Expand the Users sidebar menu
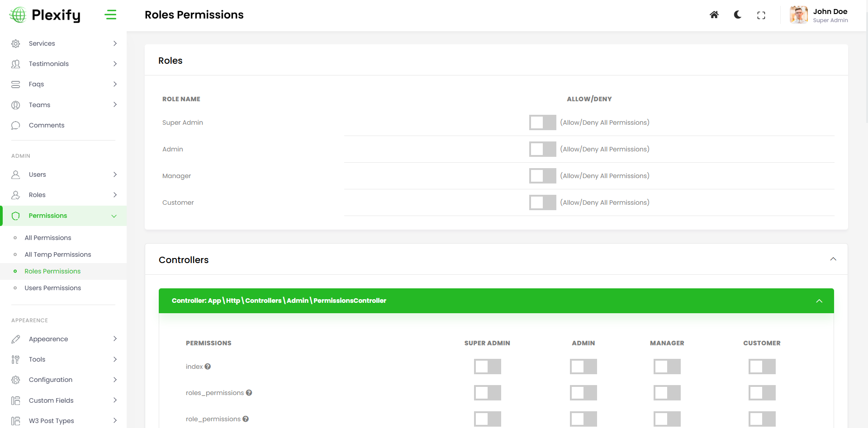868x428 pixels. pyautogui.click(x=63, y=174)
